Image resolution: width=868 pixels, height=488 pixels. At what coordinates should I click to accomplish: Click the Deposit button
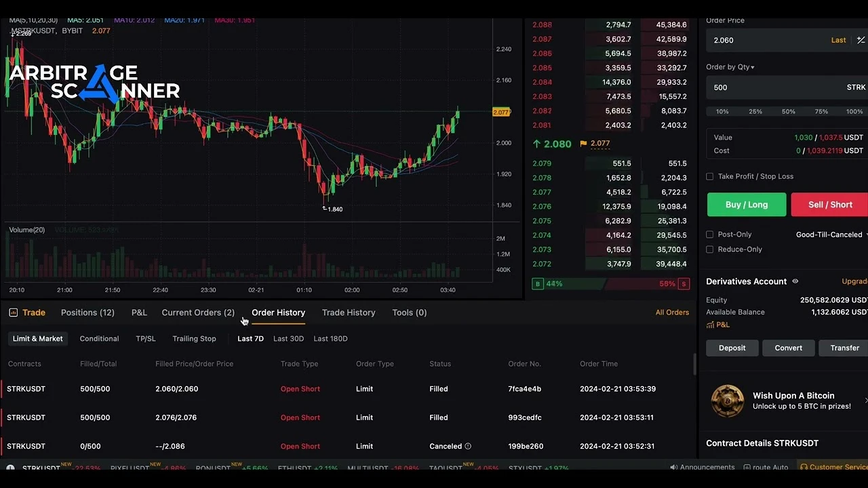[732, 348]
